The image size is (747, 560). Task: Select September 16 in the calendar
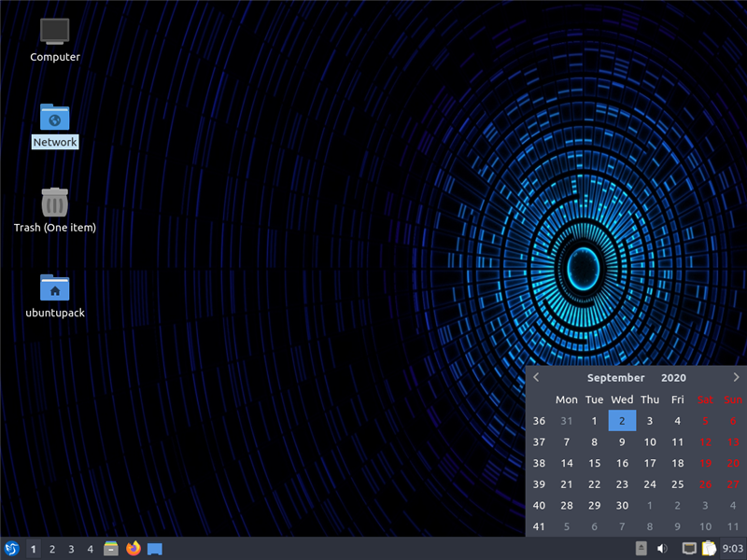622,463
